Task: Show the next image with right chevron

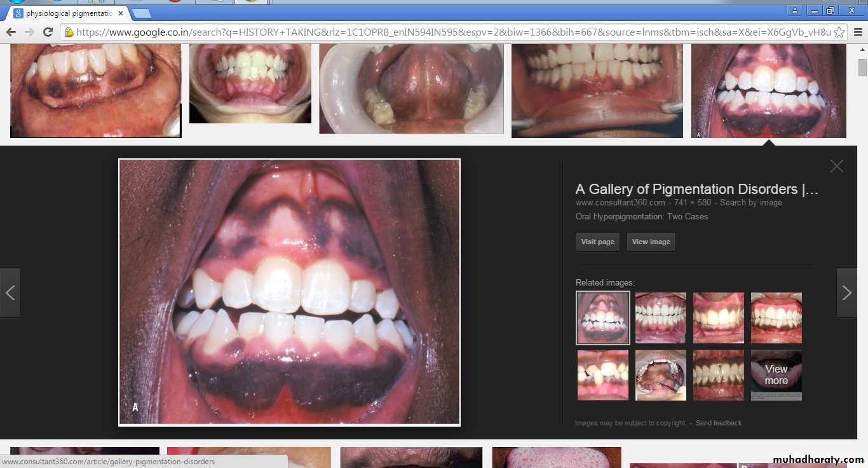Action: point(846,292)
